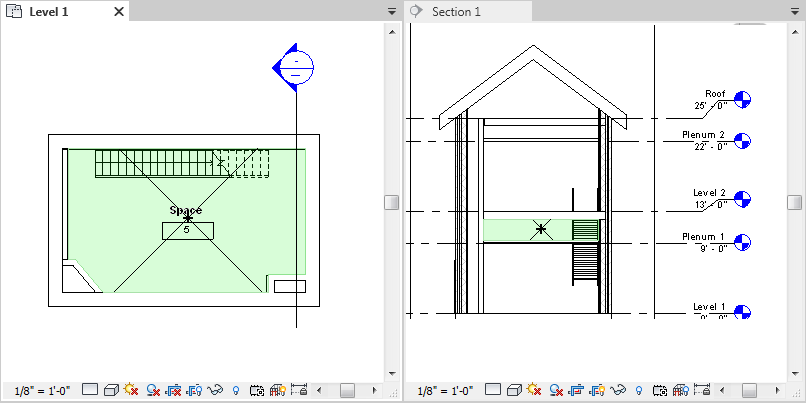The height and width of the screenshot is (403, 806).
Task: Click Temporary Hide/Isolate glasses in Level 1 view
Action: (216, 390)
